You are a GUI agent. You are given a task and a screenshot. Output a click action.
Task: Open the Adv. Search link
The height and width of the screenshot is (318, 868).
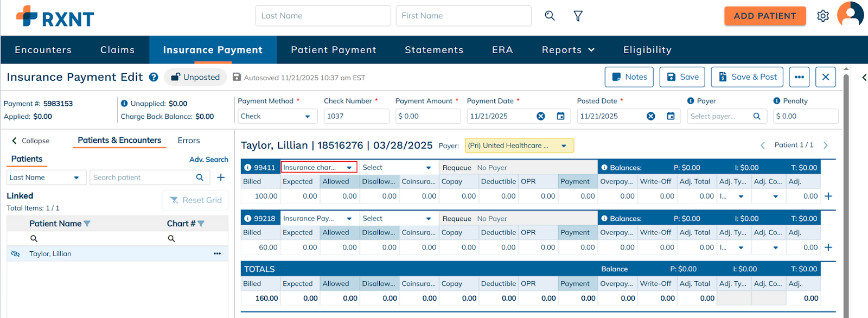[208, 160]
